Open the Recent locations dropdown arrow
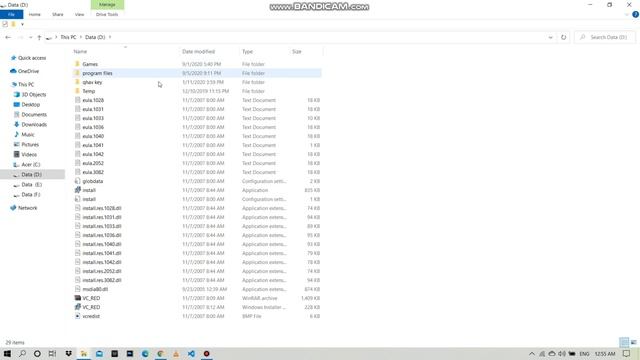This screenshot has width=640, height=360. (31, 37)
